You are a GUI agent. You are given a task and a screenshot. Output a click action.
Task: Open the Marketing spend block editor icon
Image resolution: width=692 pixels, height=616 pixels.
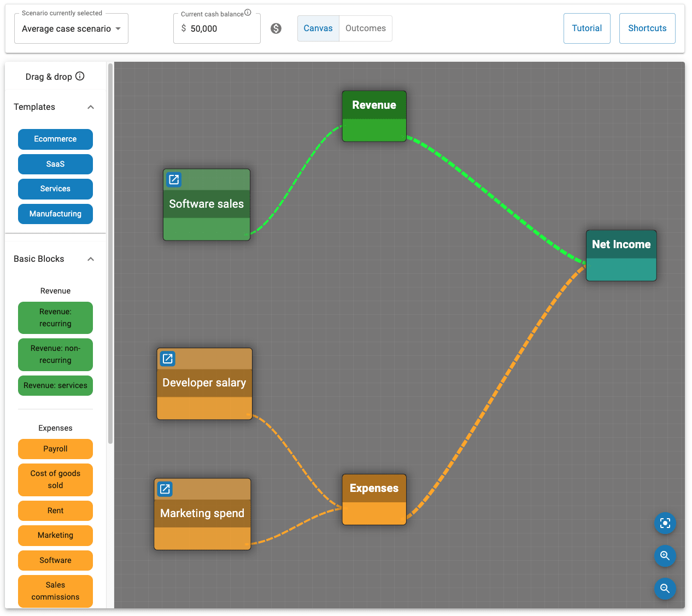pos(165,489)
